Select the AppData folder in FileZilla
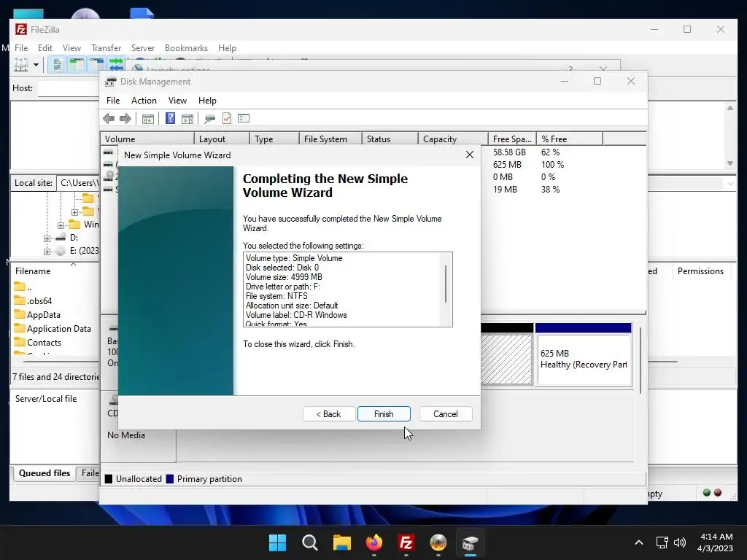This screenshot has width=747, height=560. click(43, 315)
